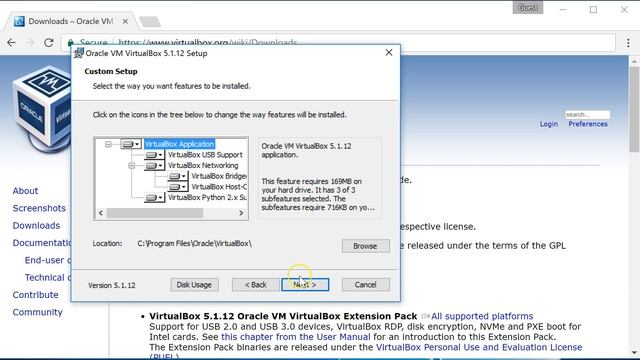The width and height of the screenshot is (640, 360).
Task: Open VirtualBox Bridged networking install dropdown
Action: pyautogui.click(x=178, y=176)
